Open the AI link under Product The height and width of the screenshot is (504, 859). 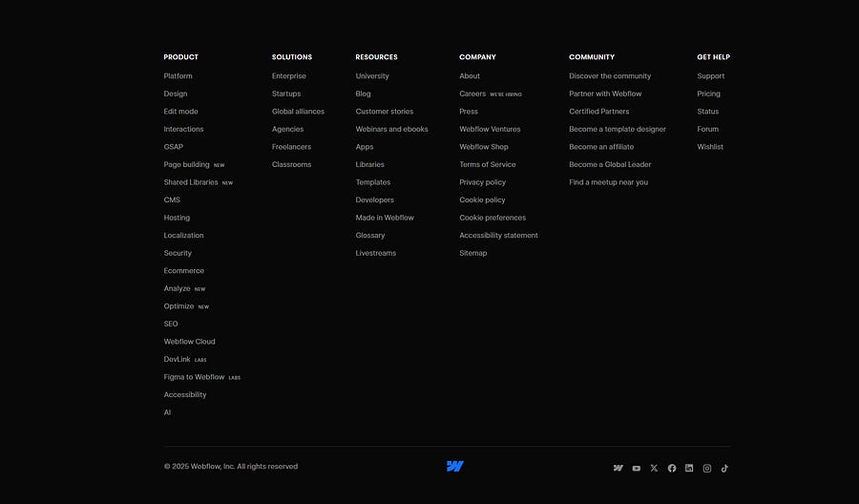coord(167,412)
